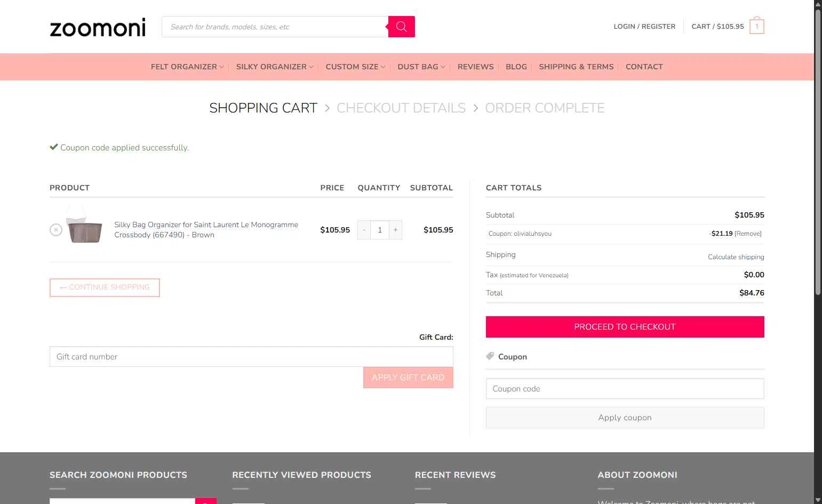
Task: Open the Blog page
Action: click(x=516, y=67)
